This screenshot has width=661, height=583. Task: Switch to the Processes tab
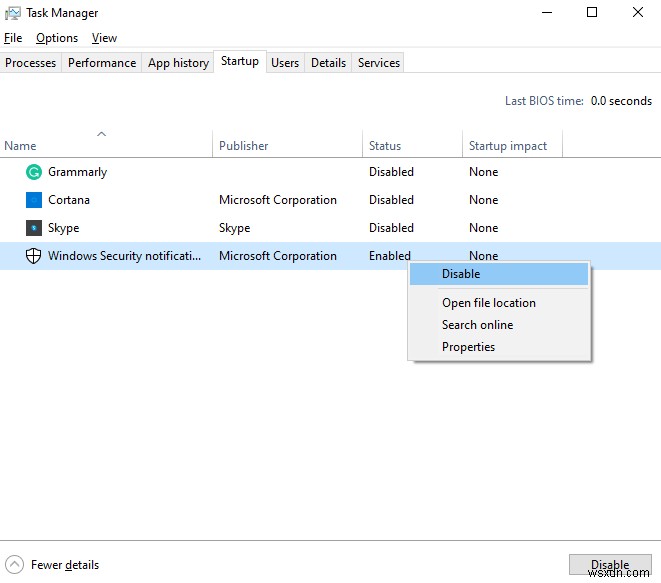(x=30, y=63)
